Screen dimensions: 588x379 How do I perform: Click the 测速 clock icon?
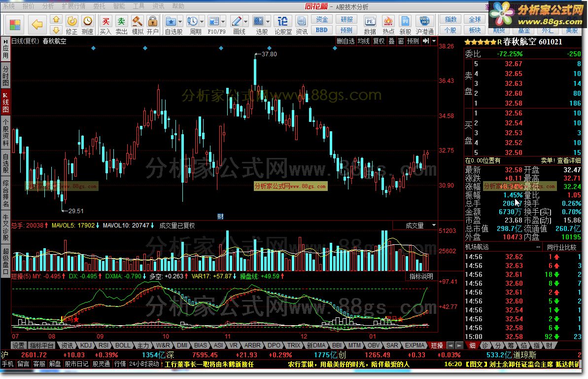tap(87, 21)
